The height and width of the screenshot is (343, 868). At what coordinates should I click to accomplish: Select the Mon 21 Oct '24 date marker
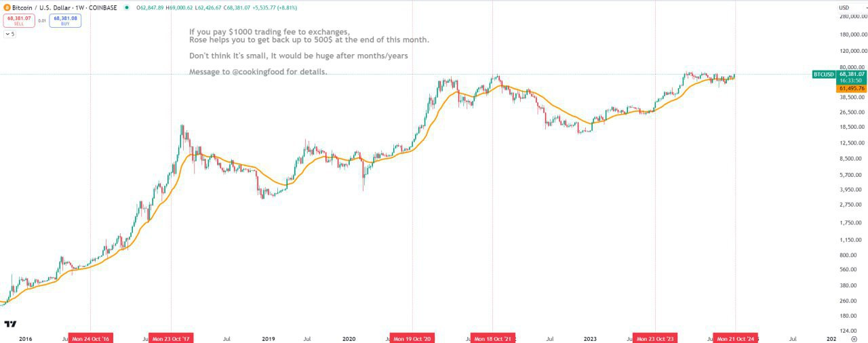pos(735,338)
